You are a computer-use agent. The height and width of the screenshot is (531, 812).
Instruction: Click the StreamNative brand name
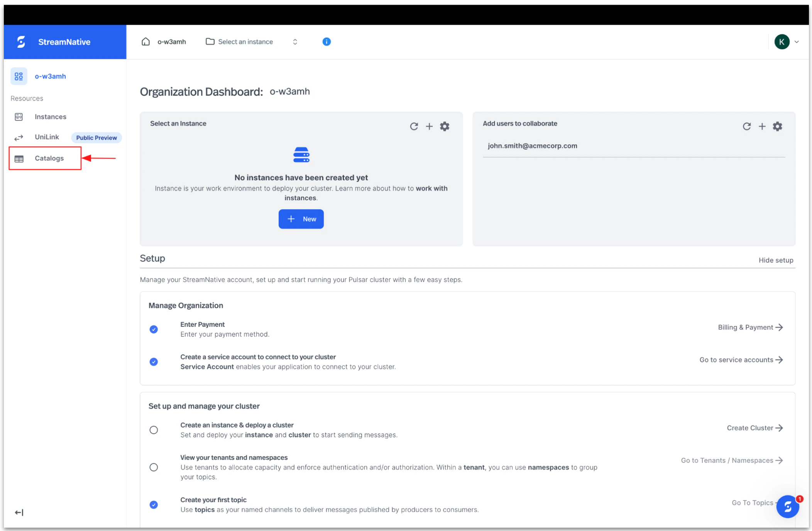64,42
